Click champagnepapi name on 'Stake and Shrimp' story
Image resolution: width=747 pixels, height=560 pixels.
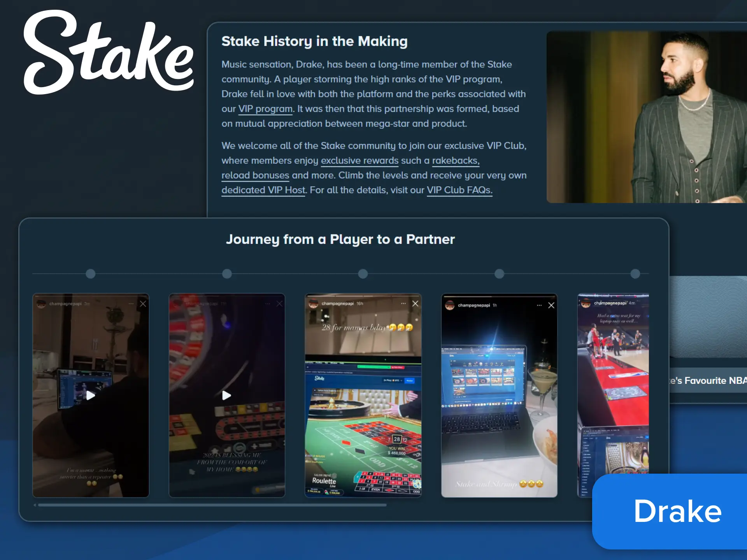[474, 305]
